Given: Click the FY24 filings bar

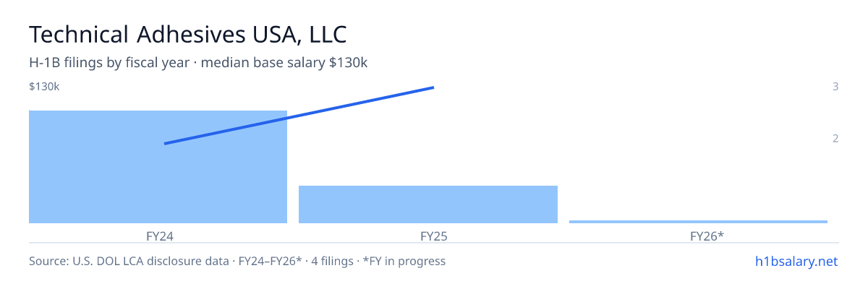Looking at the screenshot, I should (158, 167).
